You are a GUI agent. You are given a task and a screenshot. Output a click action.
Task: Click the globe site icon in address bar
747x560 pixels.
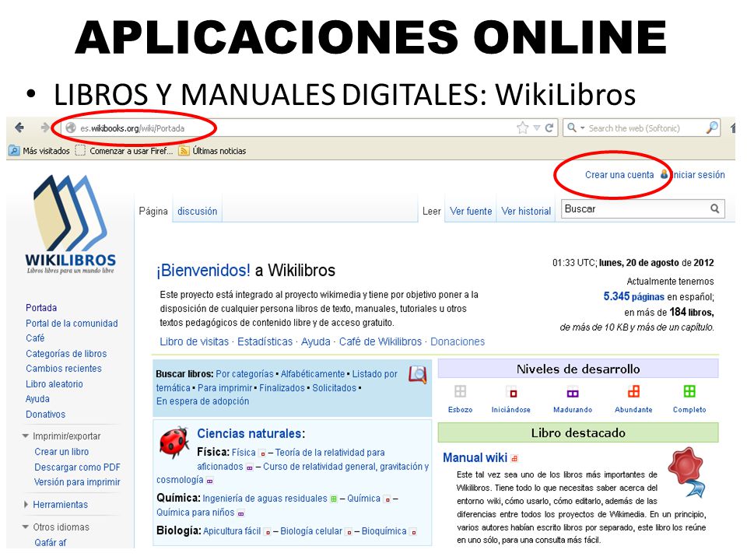click(x=71, y=128)
